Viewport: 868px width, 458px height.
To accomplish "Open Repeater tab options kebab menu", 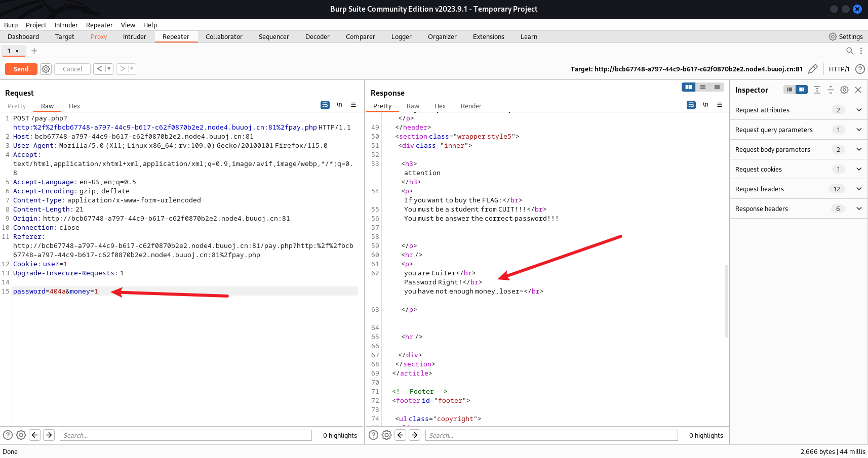I will click(x=861, y=51).
